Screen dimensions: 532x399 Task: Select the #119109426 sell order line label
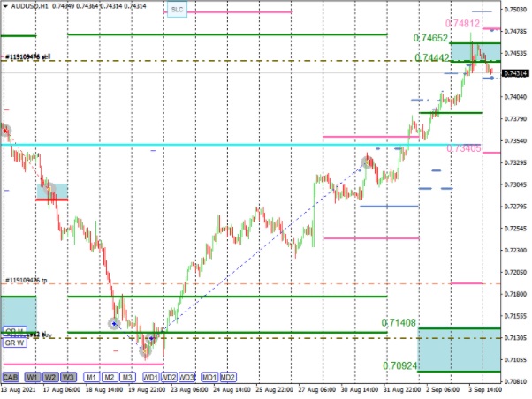(28, 56)
